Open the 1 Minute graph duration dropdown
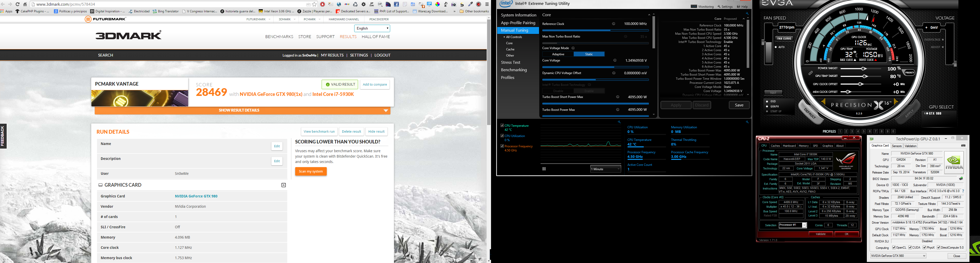Image resolution: width=980 pixels, height=263 pixels. [606, 169]
